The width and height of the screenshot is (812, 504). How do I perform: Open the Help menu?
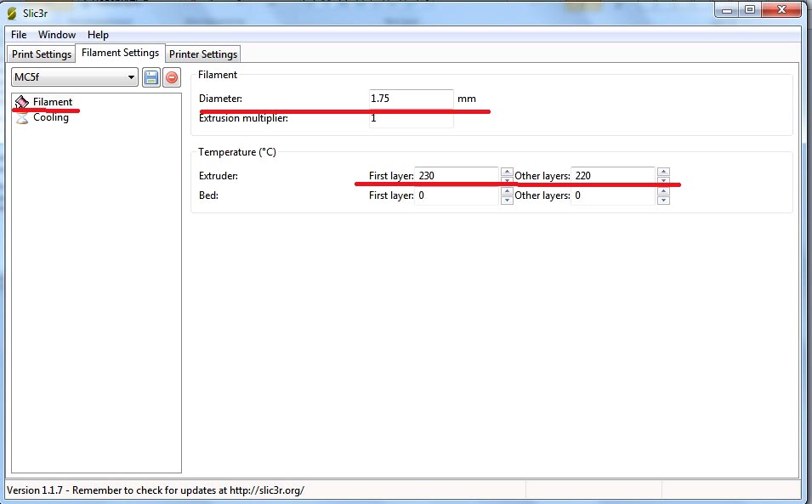click(x=98, y=35)
